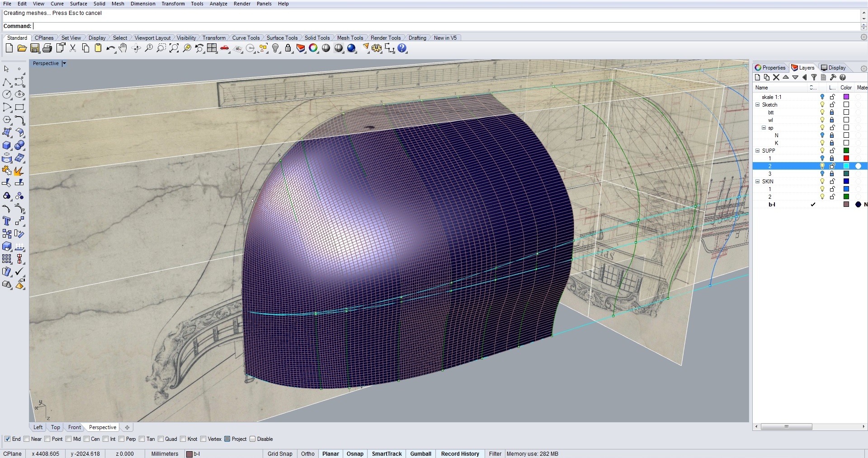Open the Perspective viewport dropdown arrow
The height and width of the screenshot is (458, 868).
tap(64, 64)
